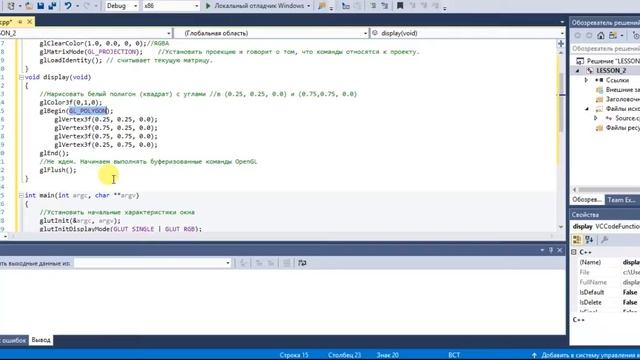Click the Categorized icon in Properties panel

577,240
